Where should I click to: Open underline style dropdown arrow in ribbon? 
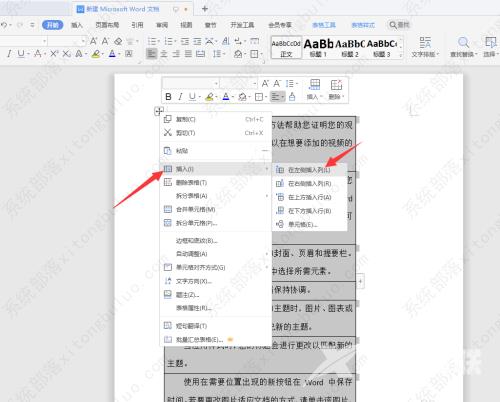point(29,54)
